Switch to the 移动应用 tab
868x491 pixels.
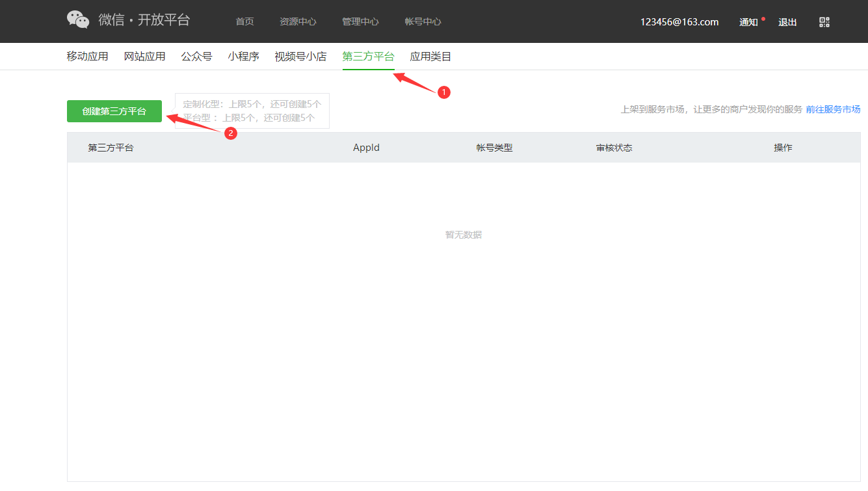click(x=87, y=57)
